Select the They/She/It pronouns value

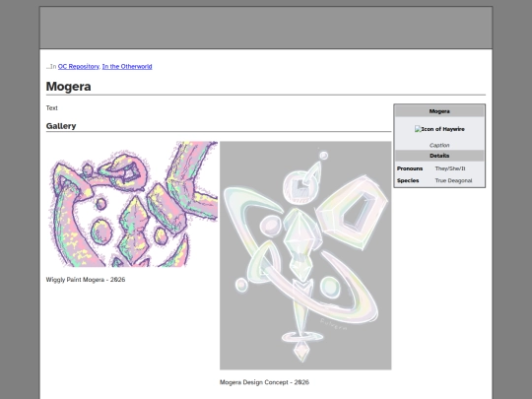click(450, 168)
